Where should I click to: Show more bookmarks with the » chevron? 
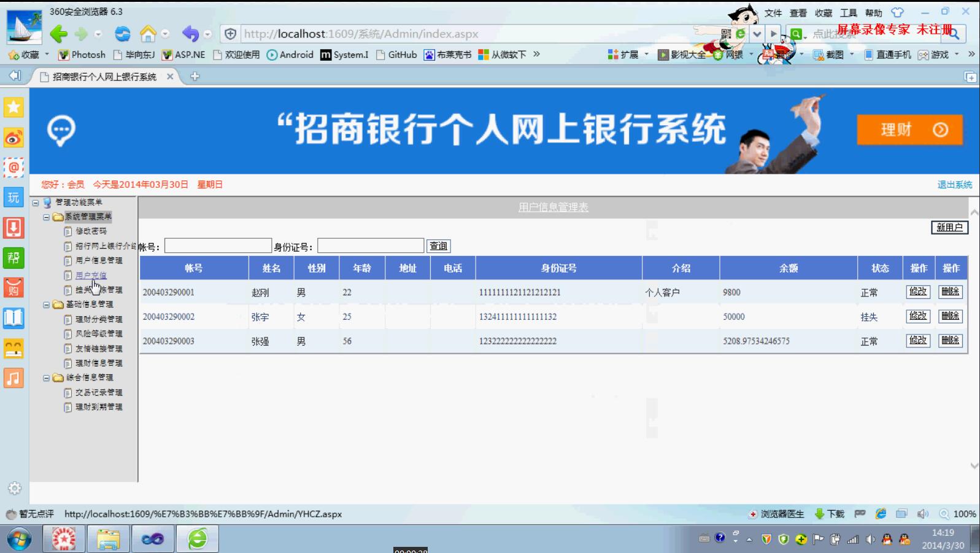(536, 54)
